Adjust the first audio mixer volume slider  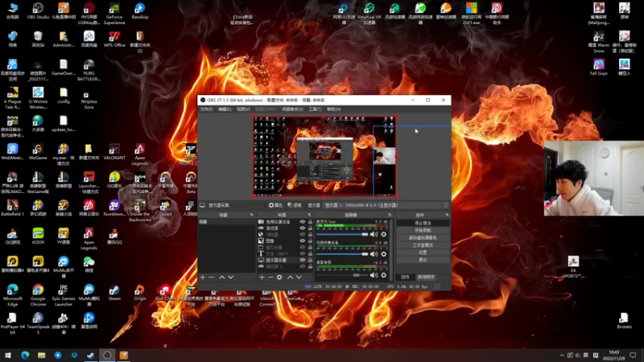coord(342,234)
